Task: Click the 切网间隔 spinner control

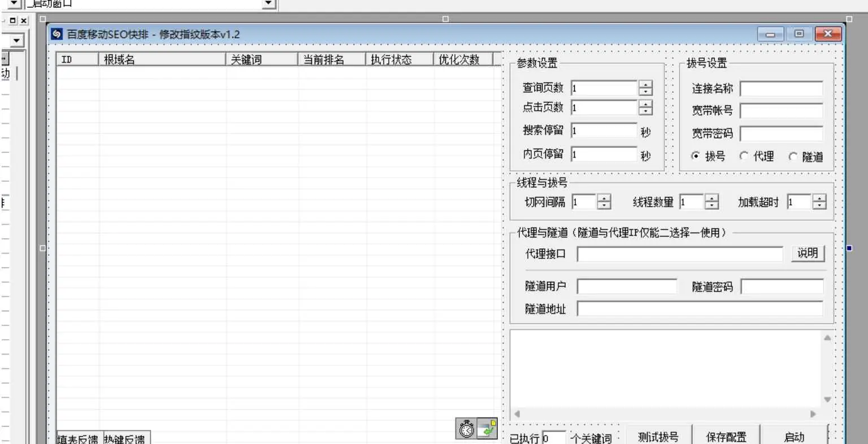Action: pos(604,202)
